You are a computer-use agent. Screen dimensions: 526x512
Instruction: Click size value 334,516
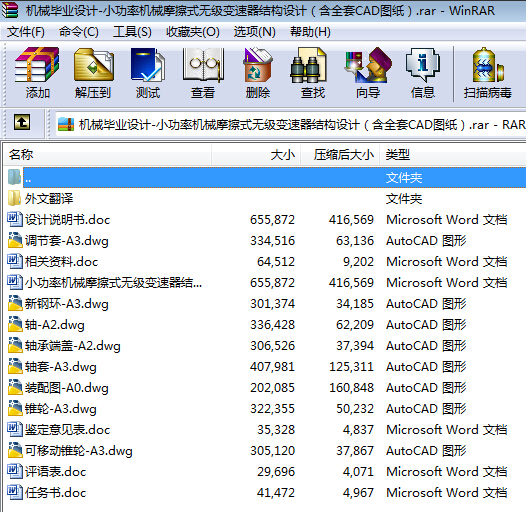point(272,241)
